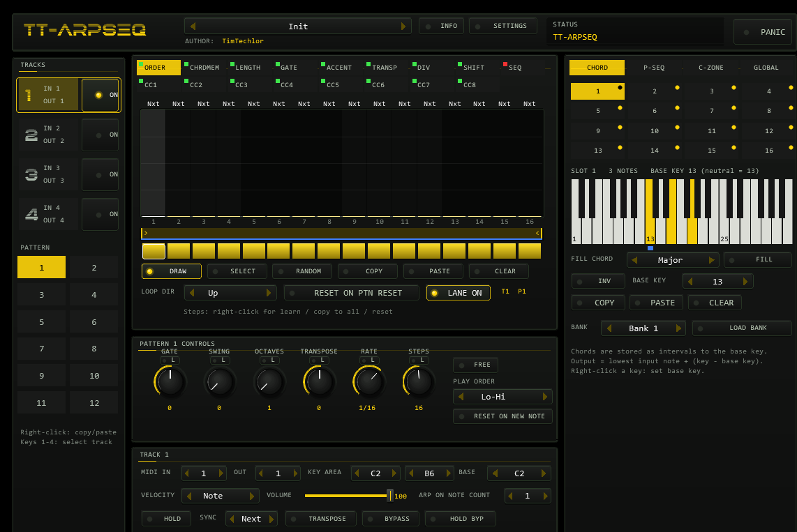Open the Base C2 note selector
Viewport: 797px width, 532px height.
pyautogui.click(x=519, y=473)
